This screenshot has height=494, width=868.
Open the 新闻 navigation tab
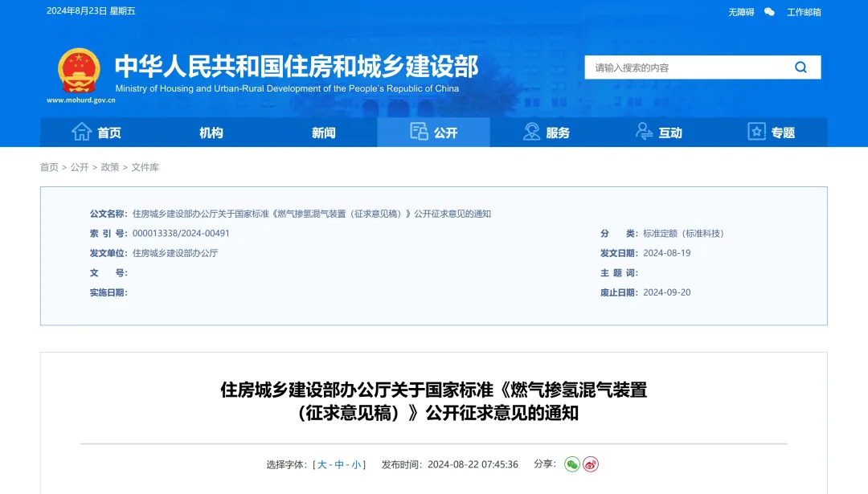click(x=323, y=133)
